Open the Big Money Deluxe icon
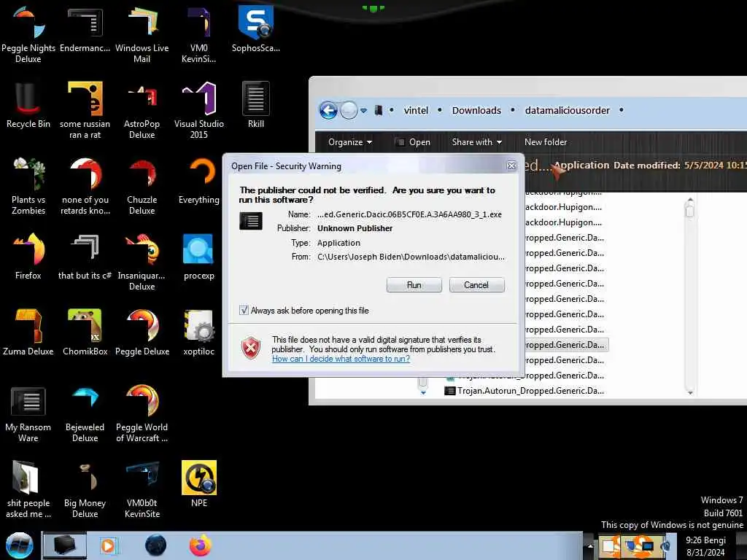Viewport: 747px width, 560px height. [85, 489]
